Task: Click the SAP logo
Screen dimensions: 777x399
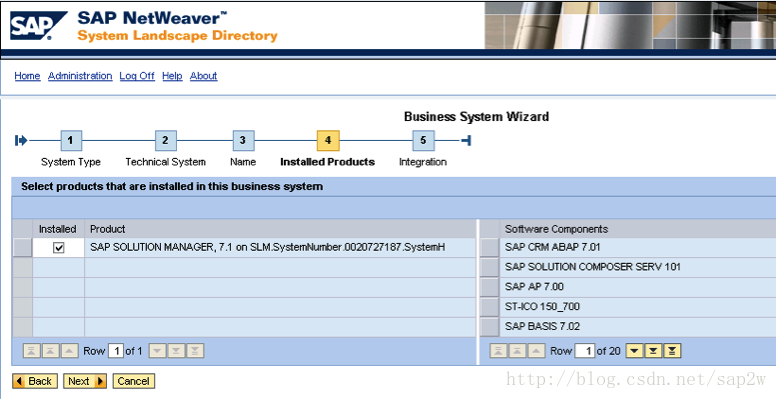Action: [39, 26]
